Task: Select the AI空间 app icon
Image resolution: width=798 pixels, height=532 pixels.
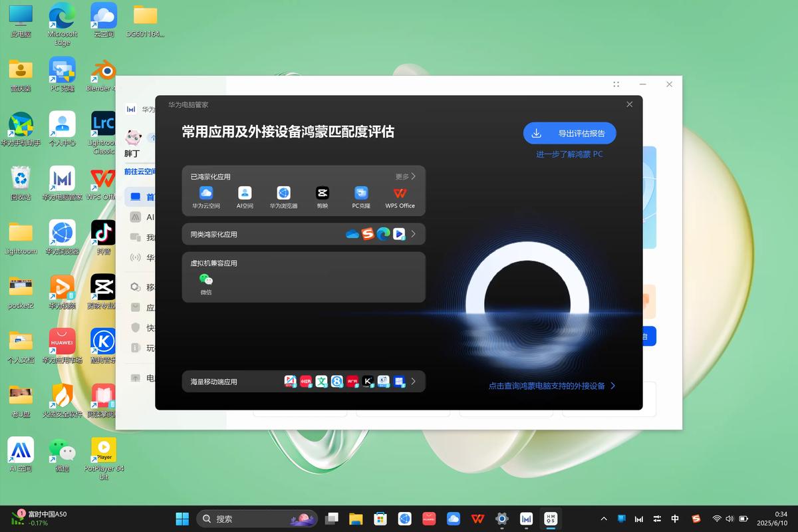Action: tap(245, 194)
